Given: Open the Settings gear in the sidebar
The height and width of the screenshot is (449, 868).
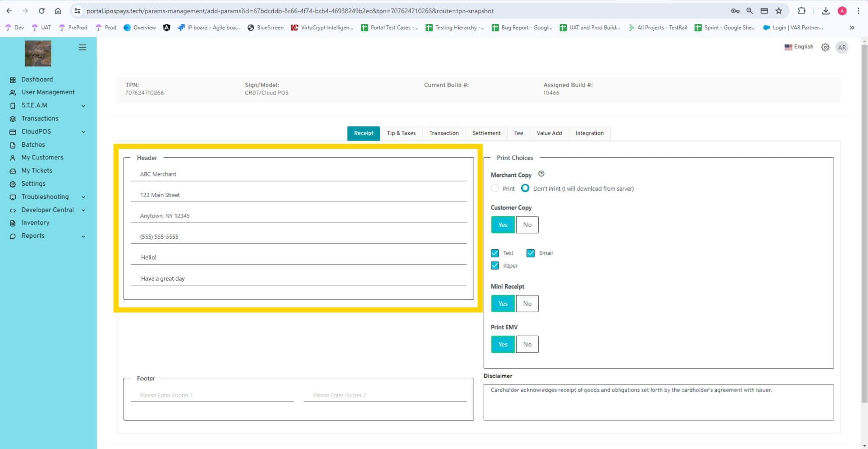Looking at the screenshot, I should 13,184.
